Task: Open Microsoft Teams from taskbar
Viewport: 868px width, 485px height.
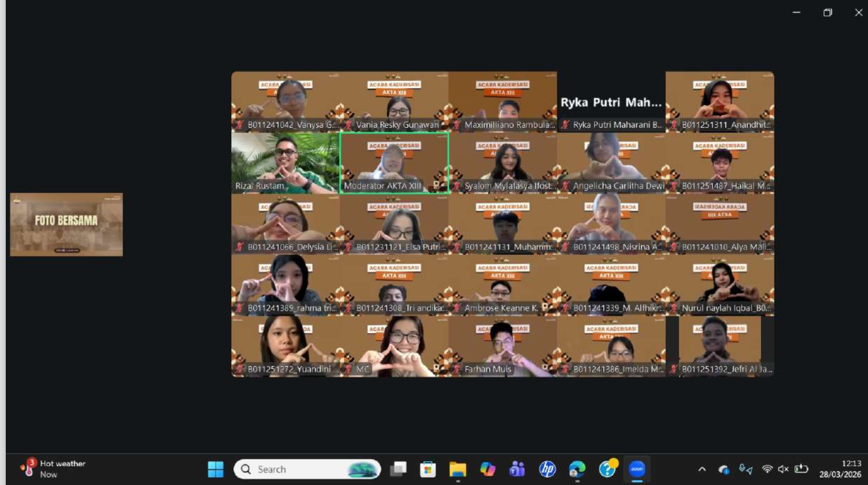Action: pyautogui.click(x=517, y=469)
